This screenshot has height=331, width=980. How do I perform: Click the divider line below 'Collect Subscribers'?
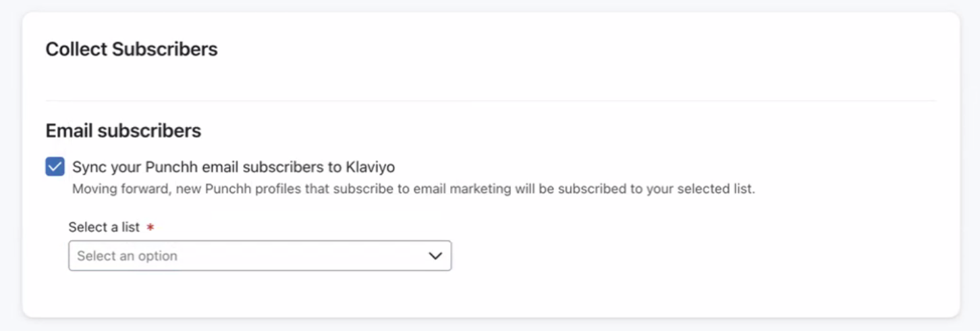491,101
